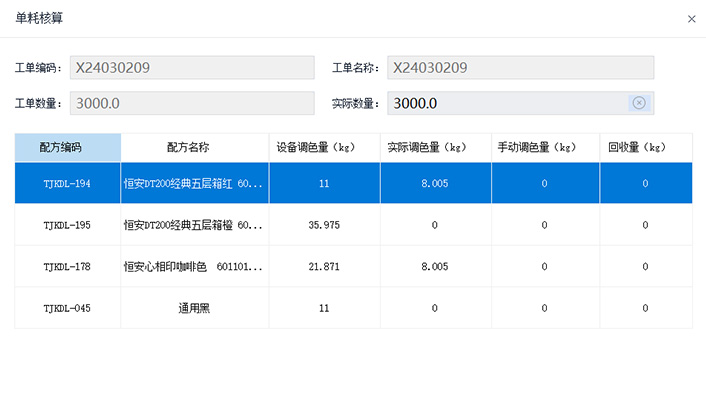This screenshot has height=397, width=706.
Task: Click the 回收量 cell of TJKDL-045
Action: tap(646, 308)
